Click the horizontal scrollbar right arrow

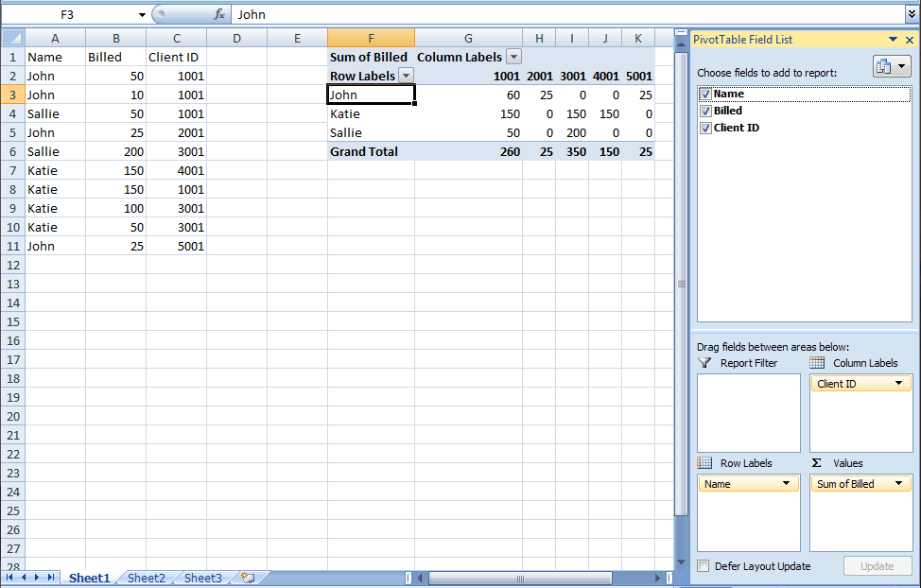tap(659, 578)
